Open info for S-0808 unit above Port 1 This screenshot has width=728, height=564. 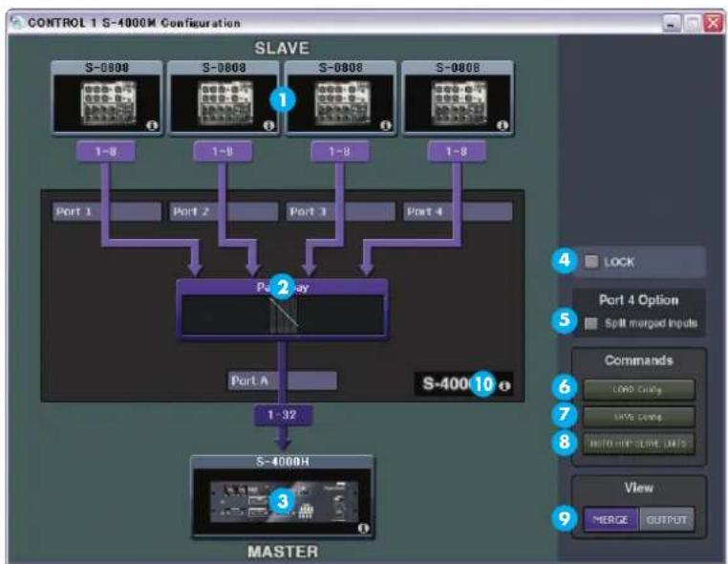152,125
